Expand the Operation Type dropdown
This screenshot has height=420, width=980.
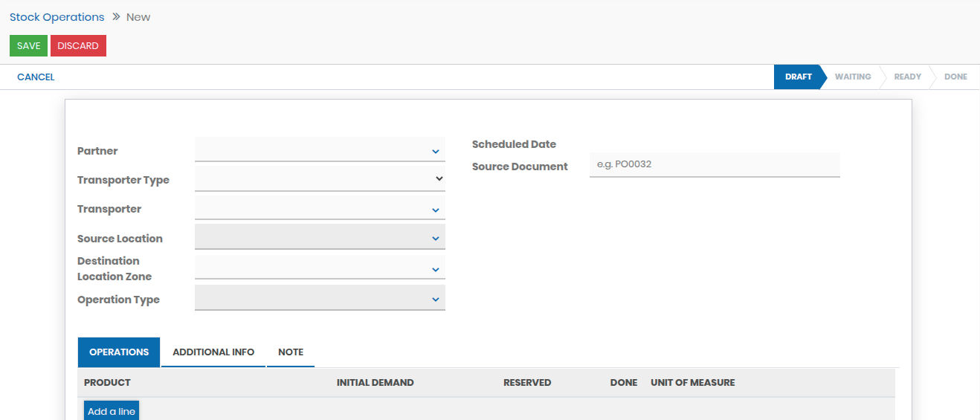click(x=319, y=299)
